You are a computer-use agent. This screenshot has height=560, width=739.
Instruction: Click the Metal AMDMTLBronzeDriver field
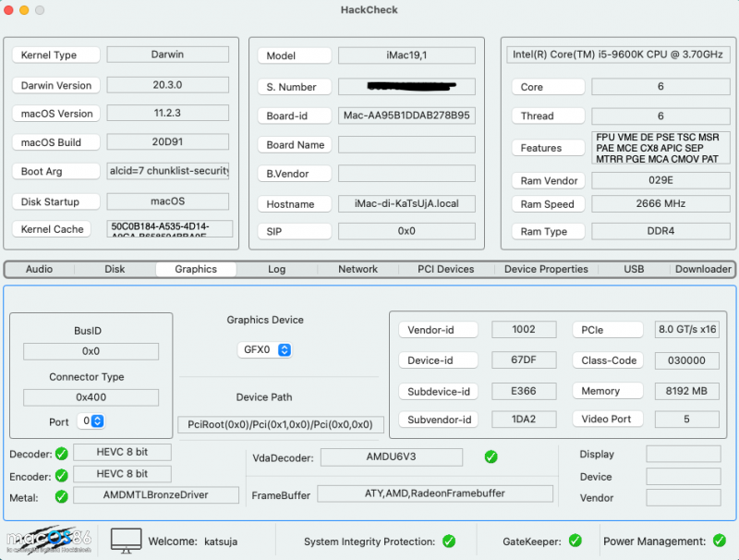[x=156, y=495]
